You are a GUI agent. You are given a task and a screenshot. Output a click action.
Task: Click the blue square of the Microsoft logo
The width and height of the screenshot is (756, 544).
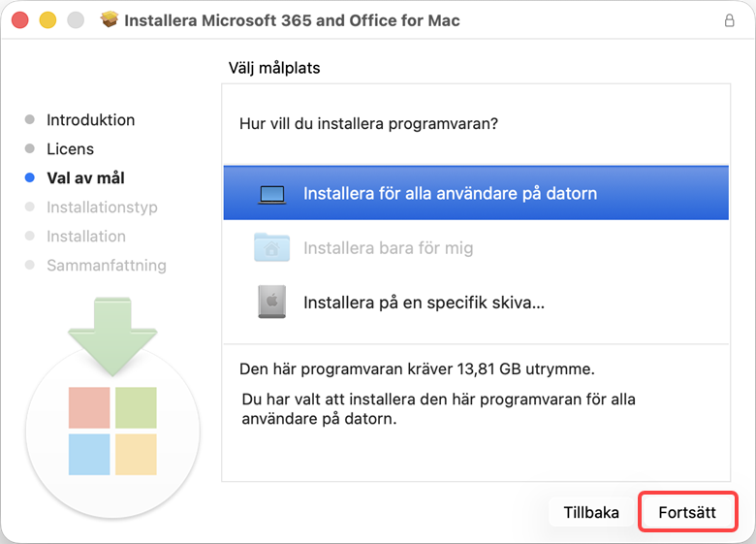click(x=89, y=454)
